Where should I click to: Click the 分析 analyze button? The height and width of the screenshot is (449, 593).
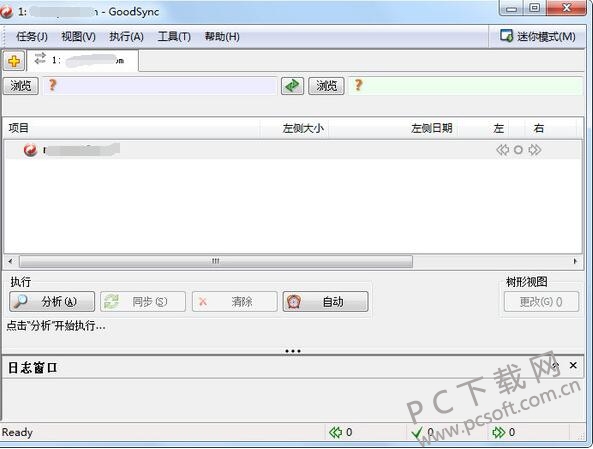pos(52,301)
